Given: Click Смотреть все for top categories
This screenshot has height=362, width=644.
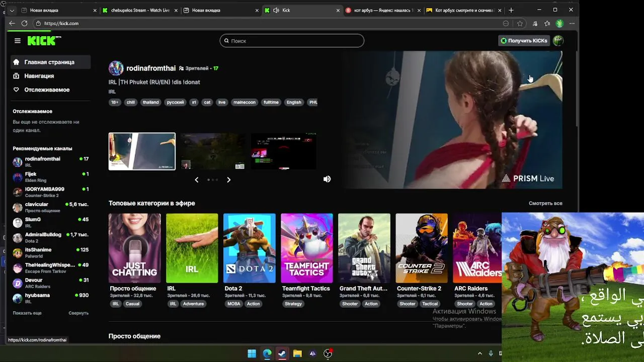Looking at the screenshot, I should [545, 203].
